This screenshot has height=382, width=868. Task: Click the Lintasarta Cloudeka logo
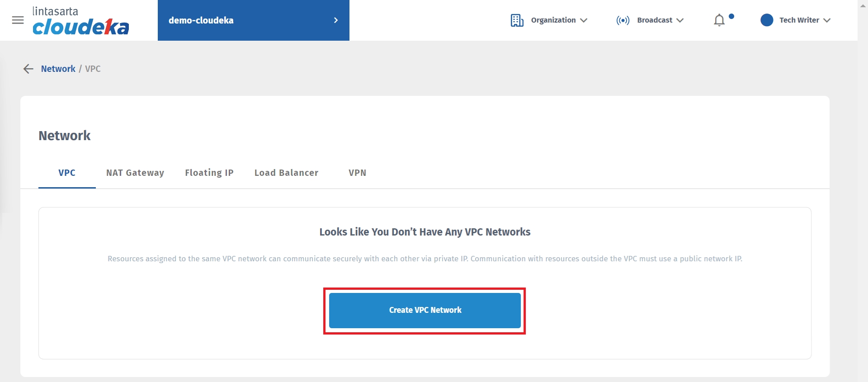80,21
